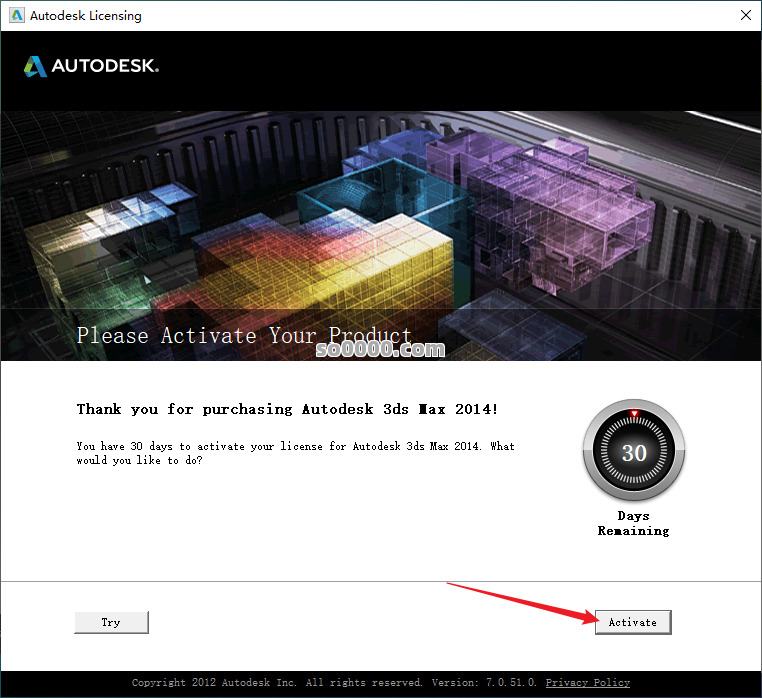Screen dimensions: 762x698
Task: Click the copyright notice in the footer
Action: point(277,682)
